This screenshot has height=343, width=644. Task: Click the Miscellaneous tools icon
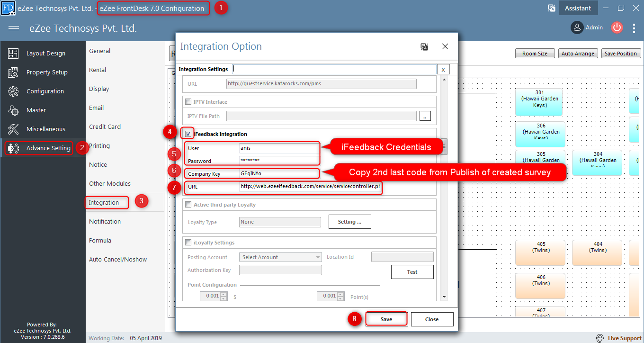pyautogui.click(x=13, y=129)
